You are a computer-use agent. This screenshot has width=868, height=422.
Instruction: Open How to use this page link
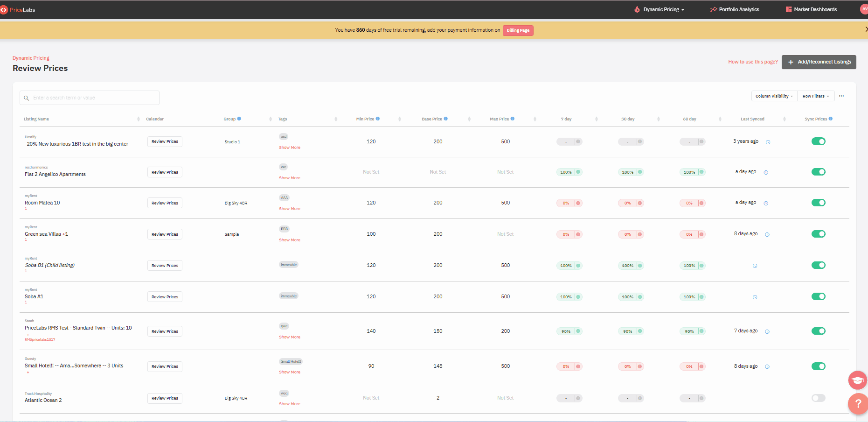[x=753, y=62]
